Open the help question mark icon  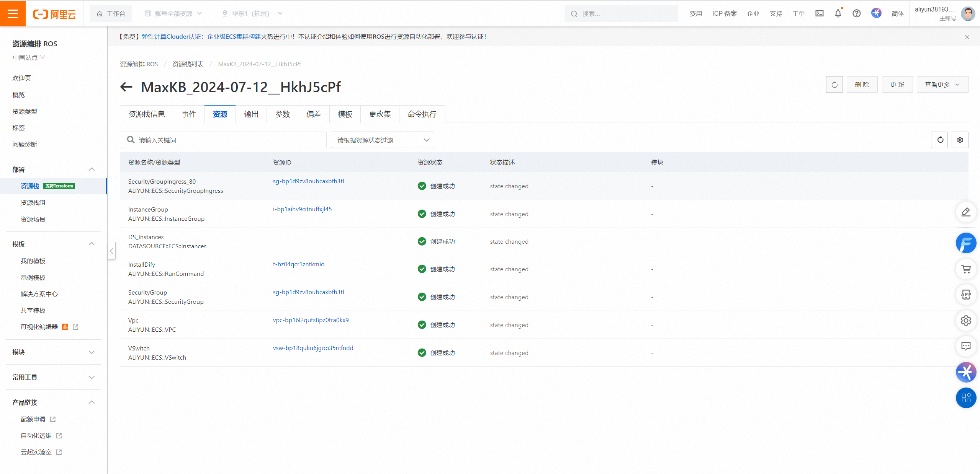857,13
